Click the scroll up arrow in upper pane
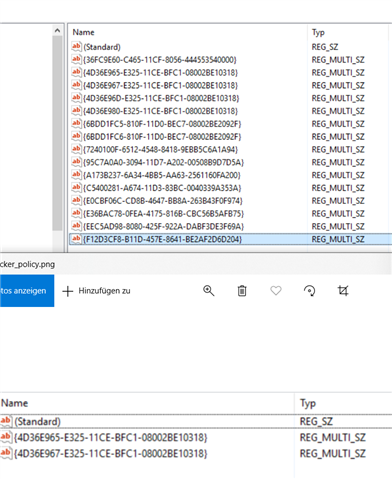392x479 pixels. pos(57,31)
